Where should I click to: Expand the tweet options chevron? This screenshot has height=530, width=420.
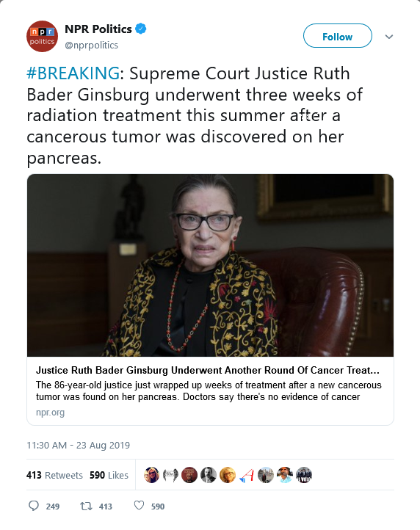click(x=389, y=37)
